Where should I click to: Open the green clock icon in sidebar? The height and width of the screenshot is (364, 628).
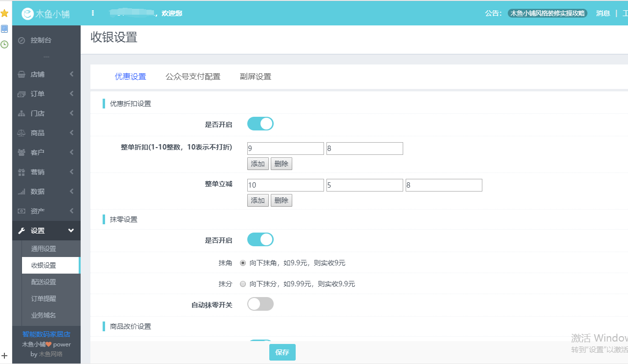click(4, 44)
